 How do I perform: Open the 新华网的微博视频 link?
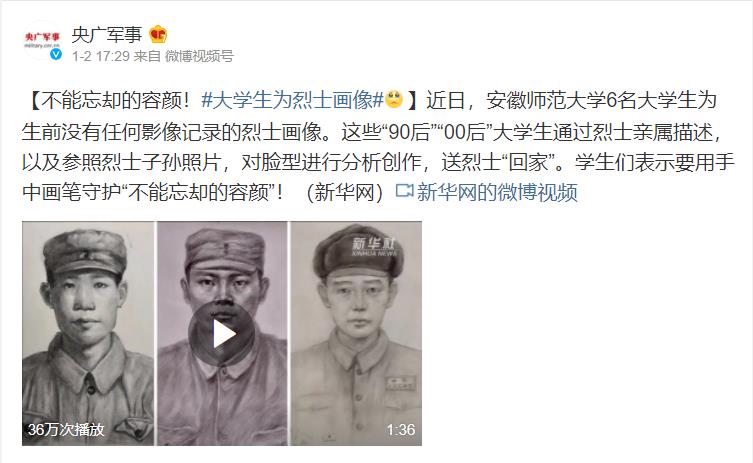[x=497, y=192]
